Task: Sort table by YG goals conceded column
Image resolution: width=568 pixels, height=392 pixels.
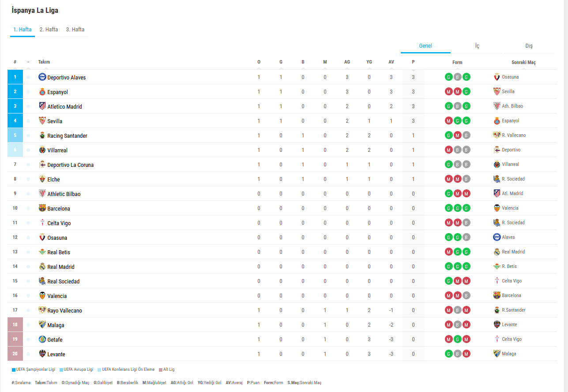Action: tap(369, 62)
